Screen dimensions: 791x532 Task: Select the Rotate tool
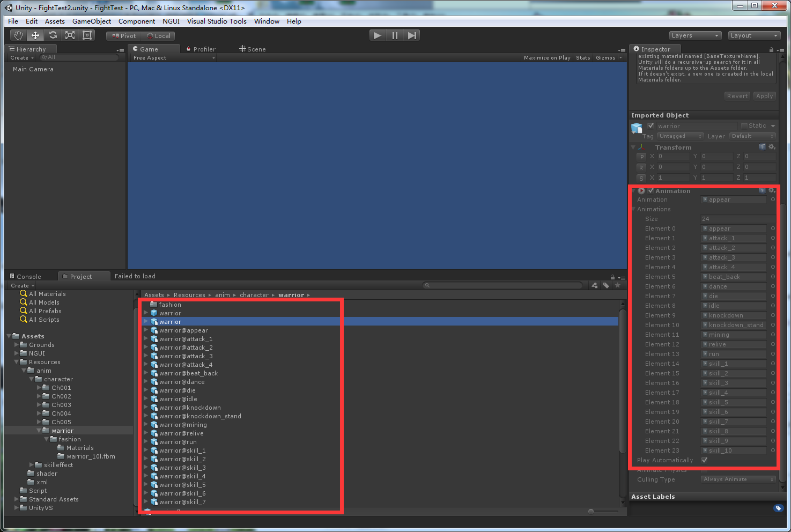[x=53, y=35]
